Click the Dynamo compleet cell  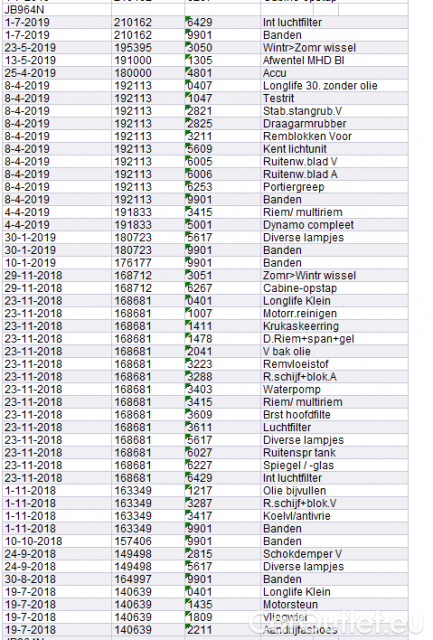pyautogui.click(x=334, y=225)
